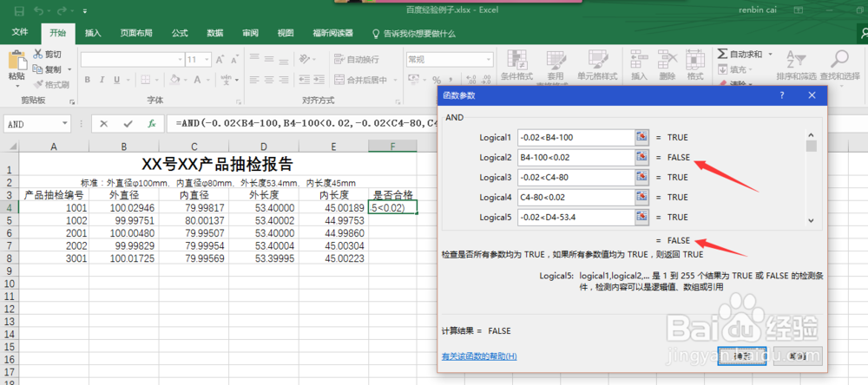Toggle Bold formatting
The height and width of the screenshot is (385, 868).
point(88,80)
